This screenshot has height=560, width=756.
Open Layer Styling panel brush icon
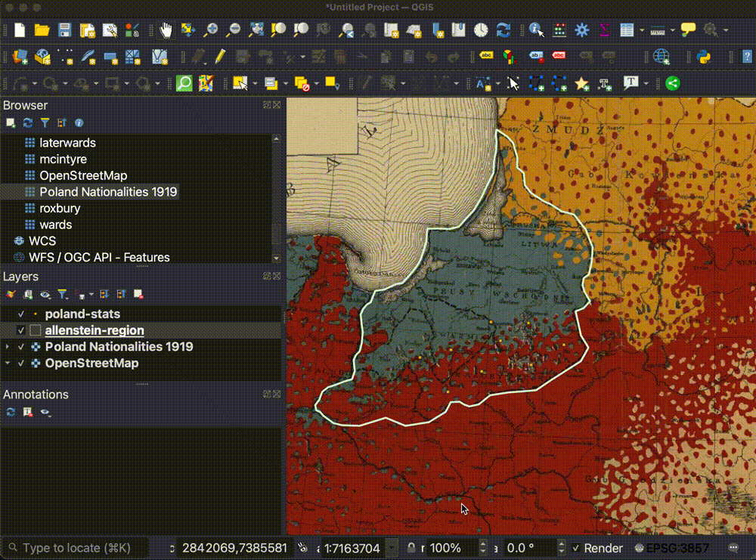pos(11,294)
